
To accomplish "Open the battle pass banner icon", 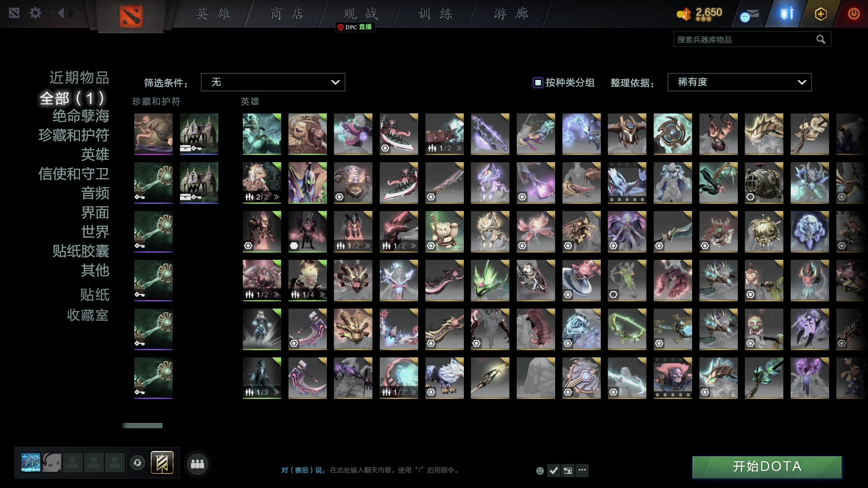I will pos(162,463).
